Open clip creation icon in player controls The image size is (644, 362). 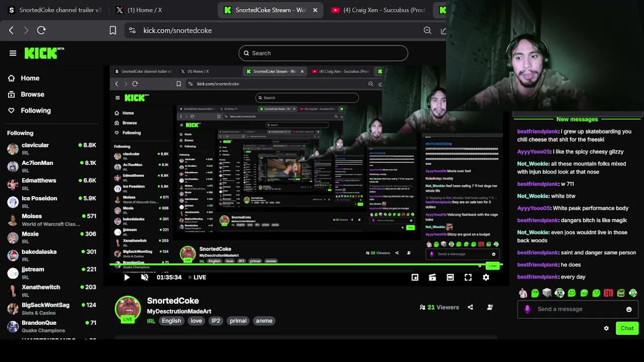432,277
